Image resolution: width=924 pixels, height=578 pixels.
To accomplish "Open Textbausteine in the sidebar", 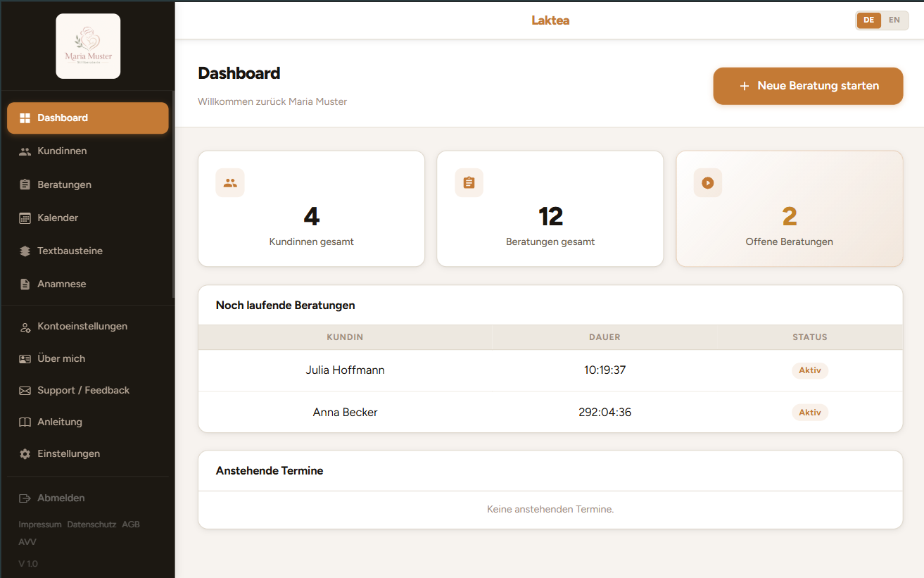I will click(x=88, y=251).
